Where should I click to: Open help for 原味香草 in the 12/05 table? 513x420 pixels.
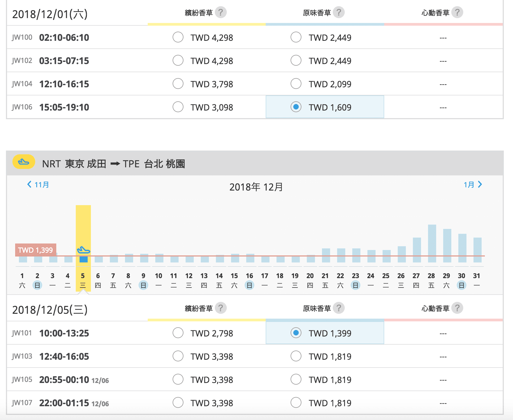click(x=338, y=308)
